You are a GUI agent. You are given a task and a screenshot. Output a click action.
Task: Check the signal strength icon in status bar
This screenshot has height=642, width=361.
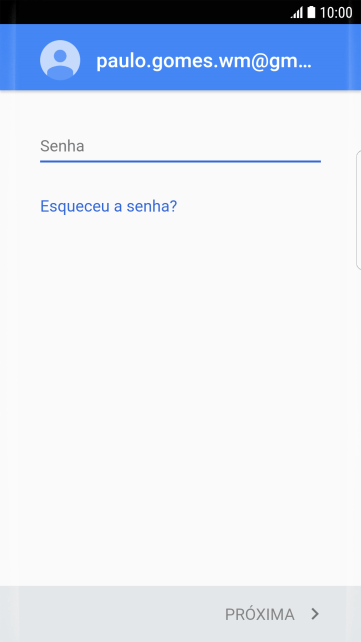click(x=297, y=13)
